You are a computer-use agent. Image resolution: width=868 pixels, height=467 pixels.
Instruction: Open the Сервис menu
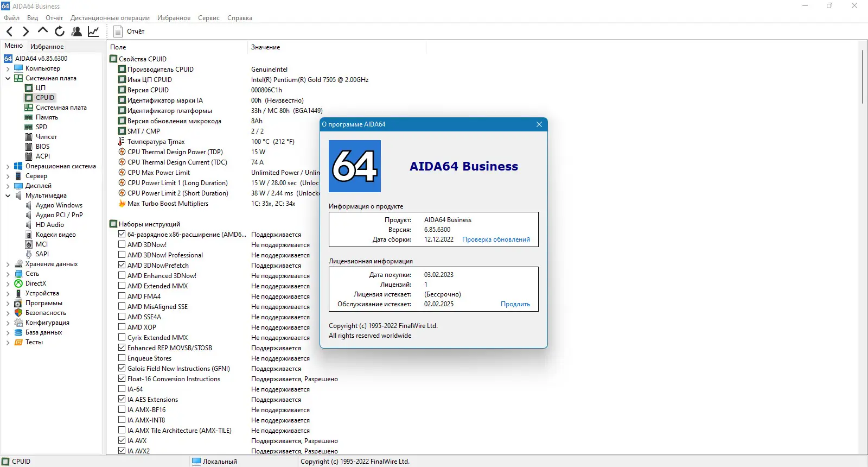click(x=209, y=18)
